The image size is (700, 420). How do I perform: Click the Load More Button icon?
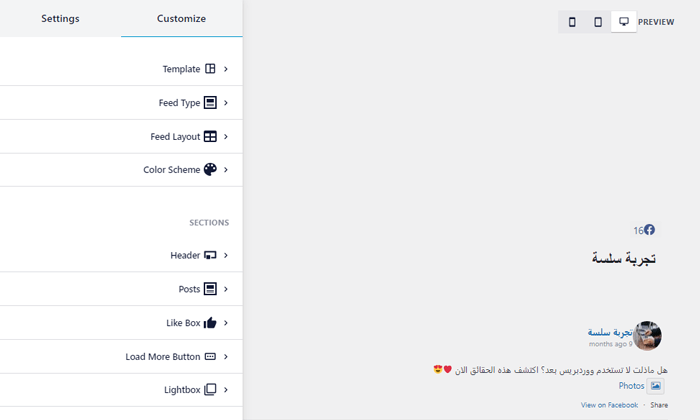(210, 357)
